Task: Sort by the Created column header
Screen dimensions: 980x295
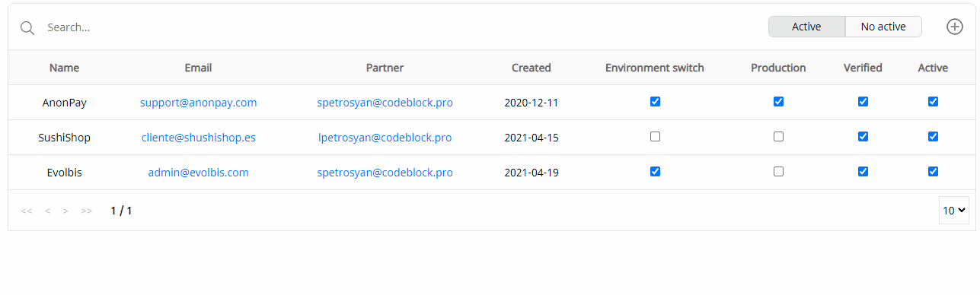Action: coord(531,68)
